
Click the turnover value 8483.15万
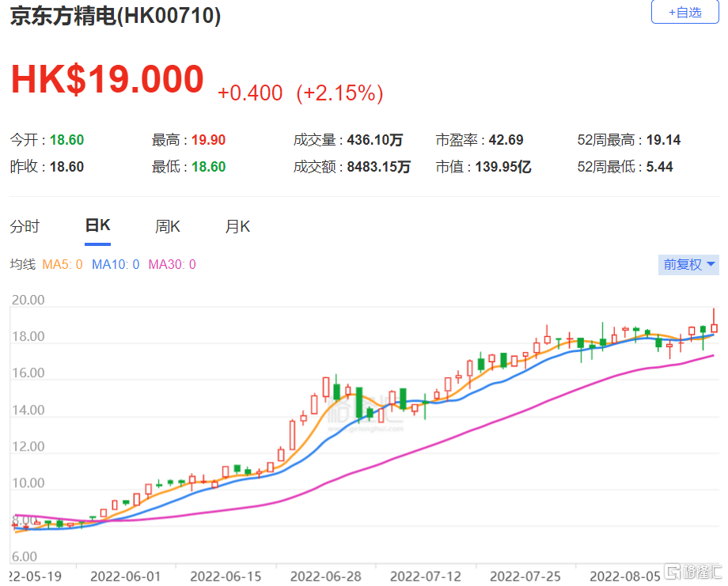378,167
